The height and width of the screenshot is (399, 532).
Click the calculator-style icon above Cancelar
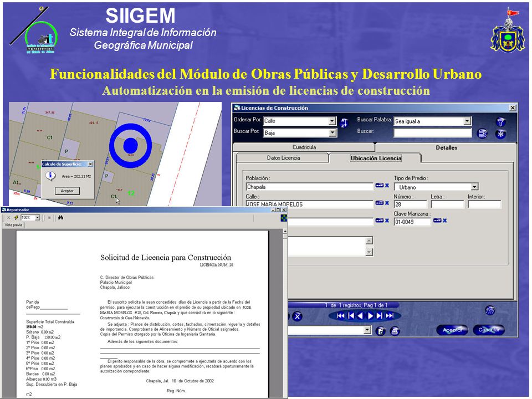pos(490,310)
